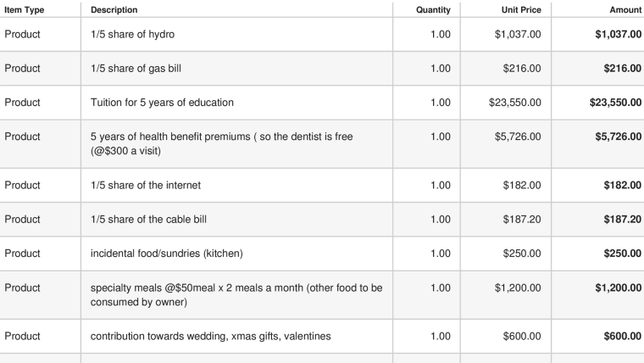The image size is (644, 363).
Task: Click the $187.20 unit price cell
Action: pyautogui.click(x=522, y=219)
